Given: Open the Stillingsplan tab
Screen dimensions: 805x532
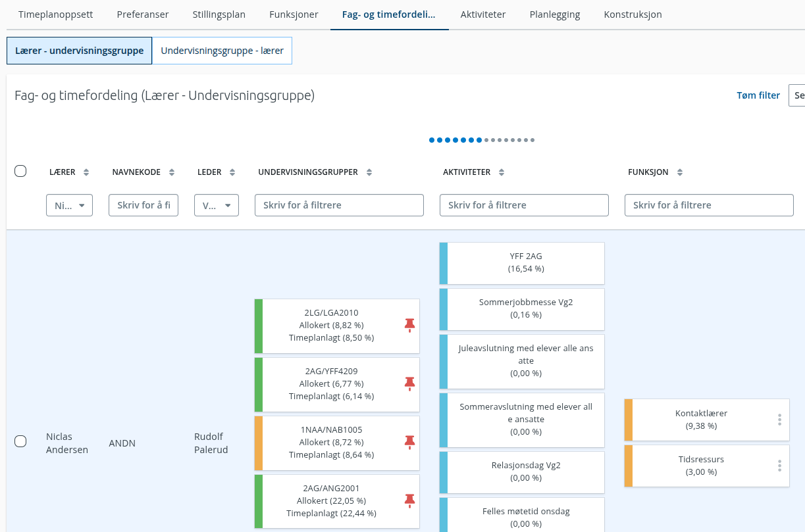Looking at the screenshot, I should 219,14.
